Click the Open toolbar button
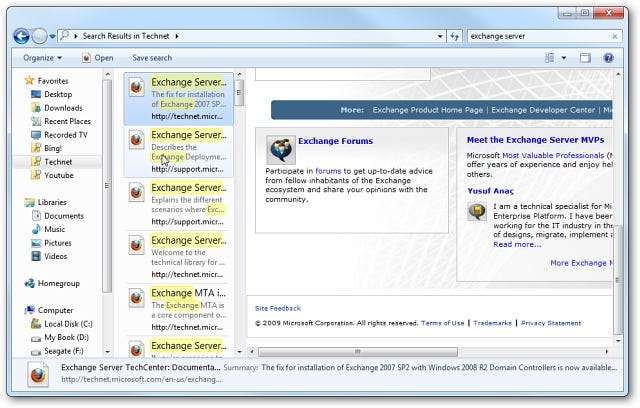This screenshot has width=640, height=408. pyautogui.click(x=97, y=58)
